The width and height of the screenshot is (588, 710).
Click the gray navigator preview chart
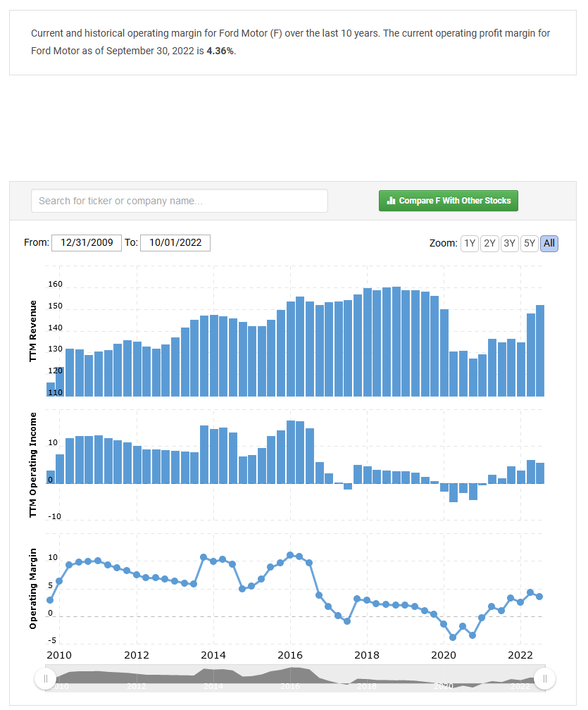[x=295, y=678]
